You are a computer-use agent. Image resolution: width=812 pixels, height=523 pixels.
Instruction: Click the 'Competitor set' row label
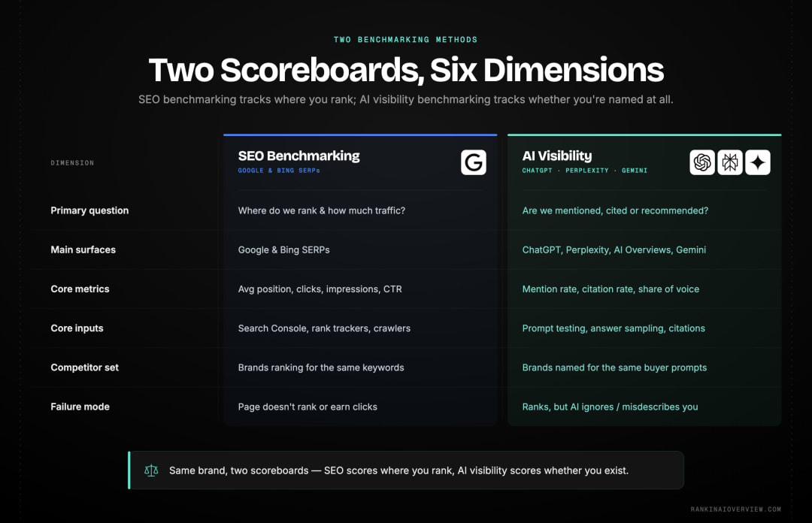84,367
